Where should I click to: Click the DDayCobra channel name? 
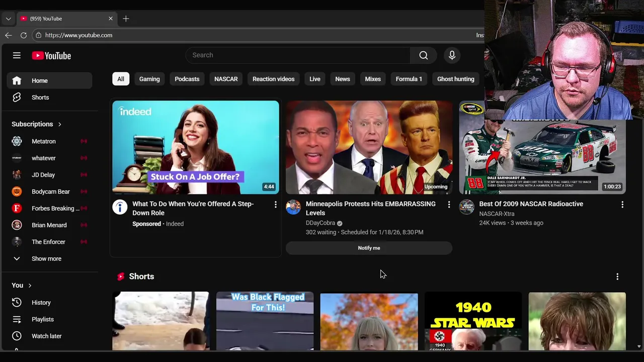(x=320, y=223)
